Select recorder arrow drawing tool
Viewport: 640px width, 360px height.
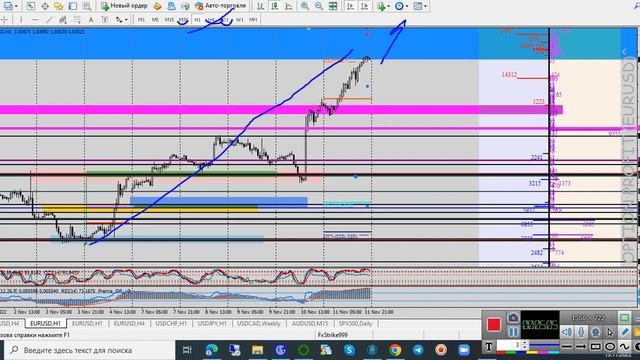click(x=581, y=347)
